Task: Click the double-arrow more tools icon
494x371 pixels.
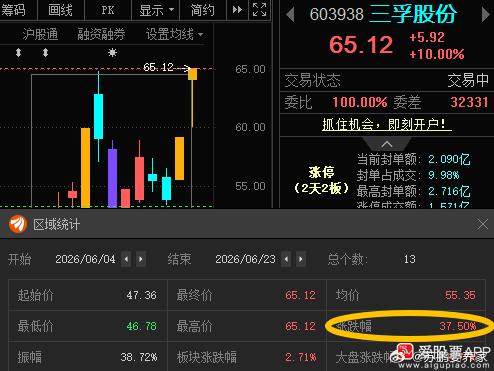Action: coord(237,10)
